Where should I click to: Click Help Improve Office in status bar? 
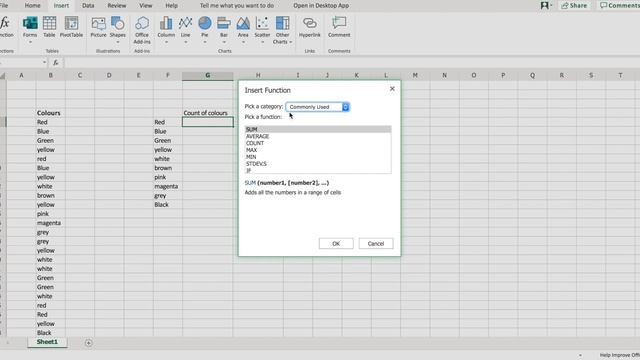619,355
